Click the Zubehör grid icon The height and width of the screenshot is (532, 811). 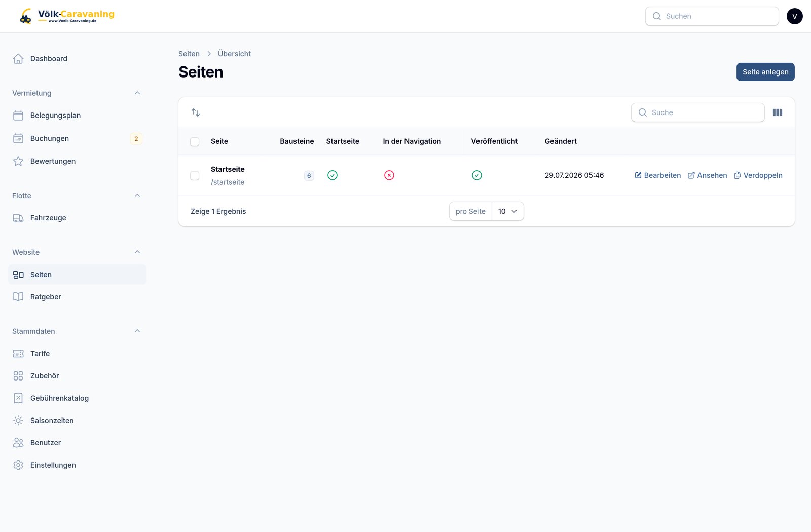coord(18,376)
